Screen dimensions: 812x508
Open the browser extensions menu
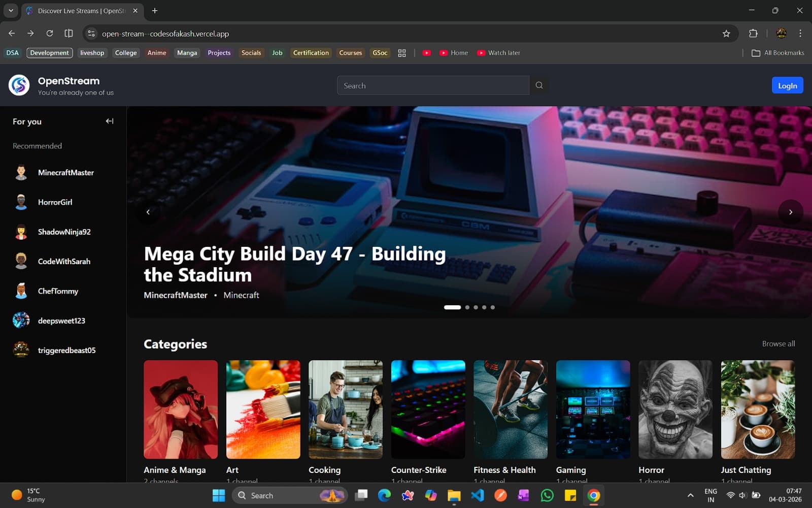(x=753, y=34)
